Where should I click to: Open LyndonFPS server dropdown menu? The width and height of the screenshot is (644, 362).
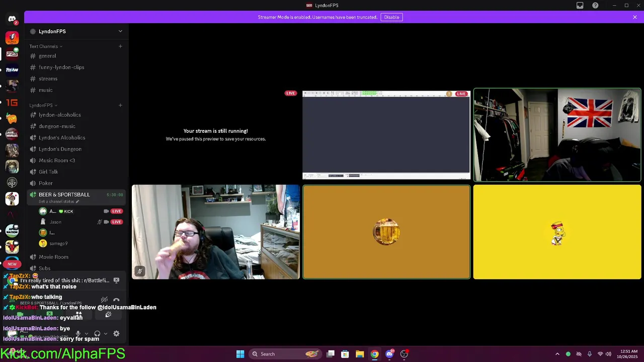click(120, 31)
